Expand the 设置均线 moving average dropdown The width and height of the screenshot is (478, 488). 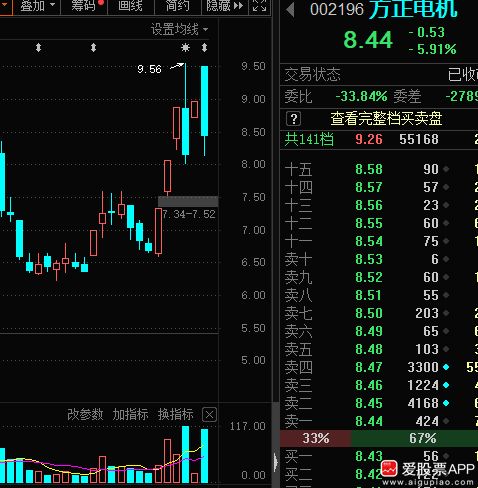179,30
